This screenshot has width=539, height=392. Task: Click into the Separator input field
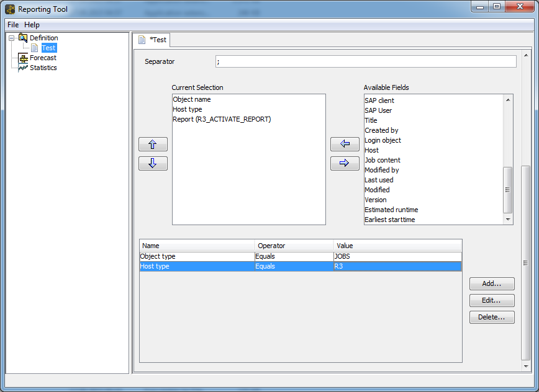[365, 61]
